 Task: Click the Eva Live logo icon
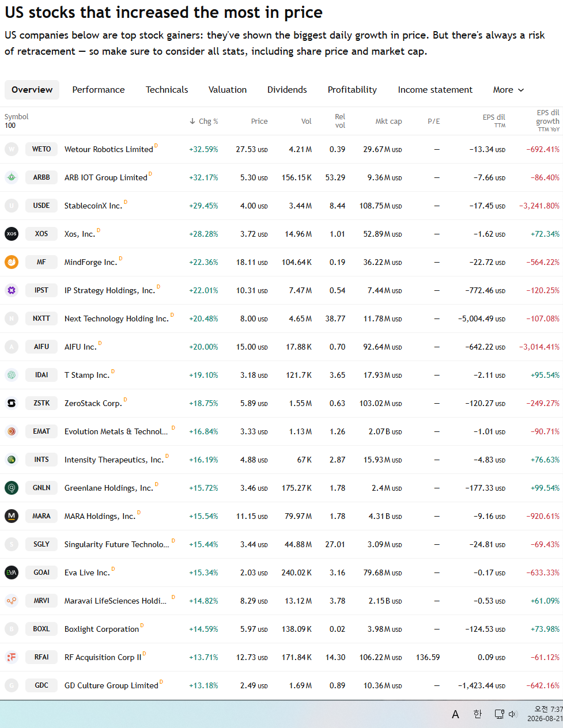pyautogui.click(x=12, y=572)
